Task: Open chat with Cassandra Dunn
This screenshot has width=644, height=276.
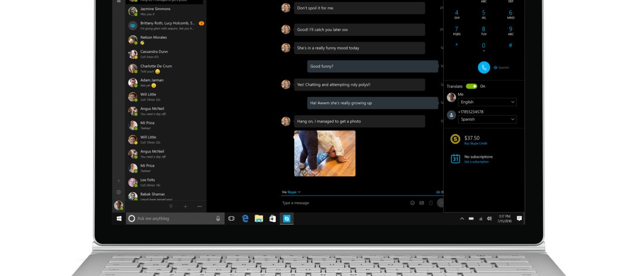Action: coord(166,54)
